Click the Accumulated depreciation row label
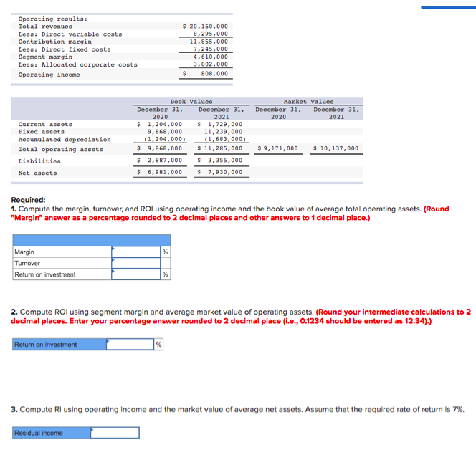The image size is (476, 450). pos(65,140)
